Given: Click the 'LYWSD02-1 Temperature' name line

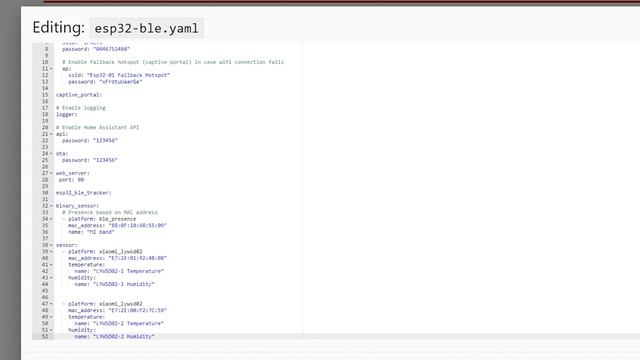Looking at the screenshot, I should (x=119, y=271).
